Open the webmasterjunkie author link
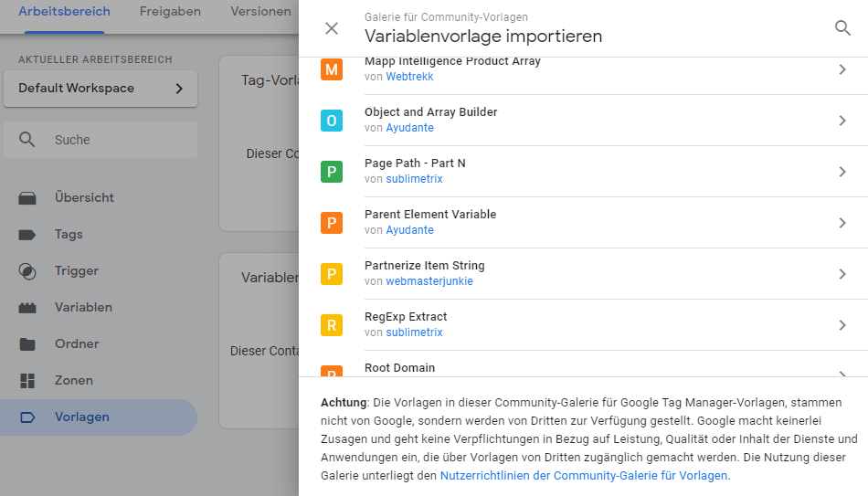The image size is (868, 496). 429,281
